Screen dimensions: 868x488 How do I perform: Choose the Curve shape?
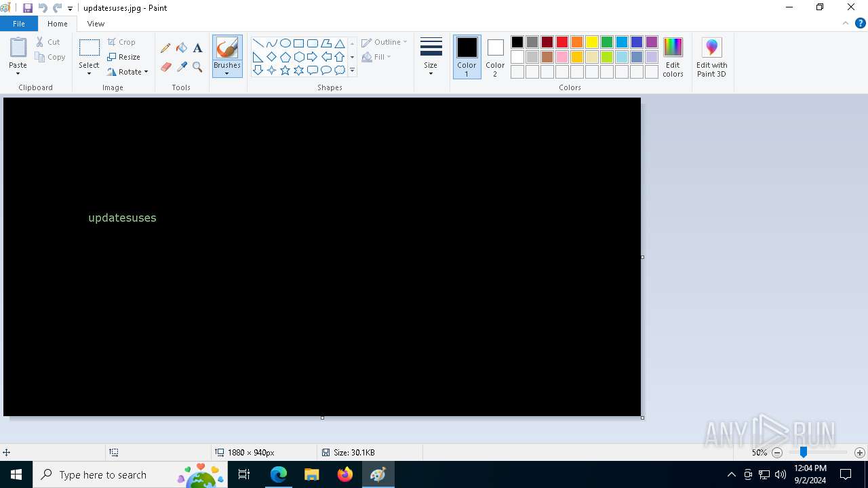coord(272,43)
